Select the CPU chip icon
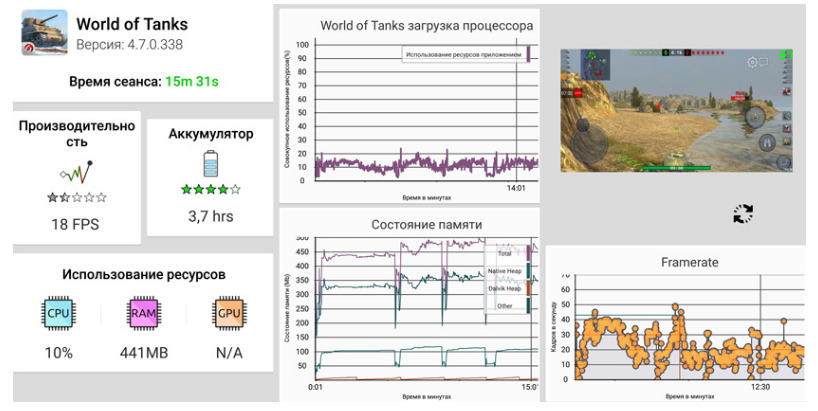 tap(58, 313)
